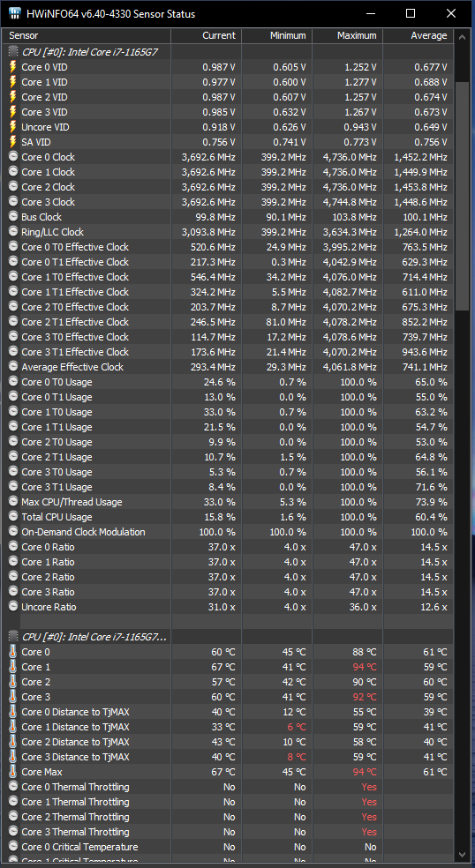Click the chip icon of the second CPU temperature group
The height and width of the screenshot is (868, 475).
click(x=13, y=637)
